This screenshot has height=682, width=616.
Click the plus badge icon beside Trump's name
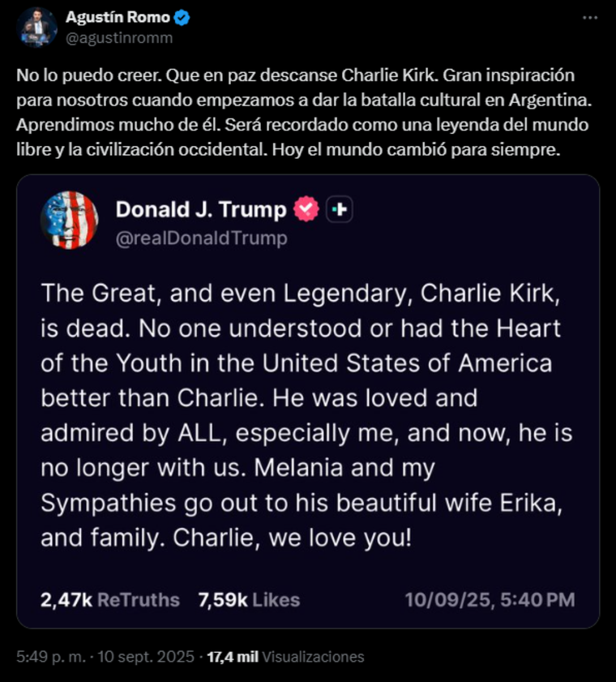pos(339,209)
